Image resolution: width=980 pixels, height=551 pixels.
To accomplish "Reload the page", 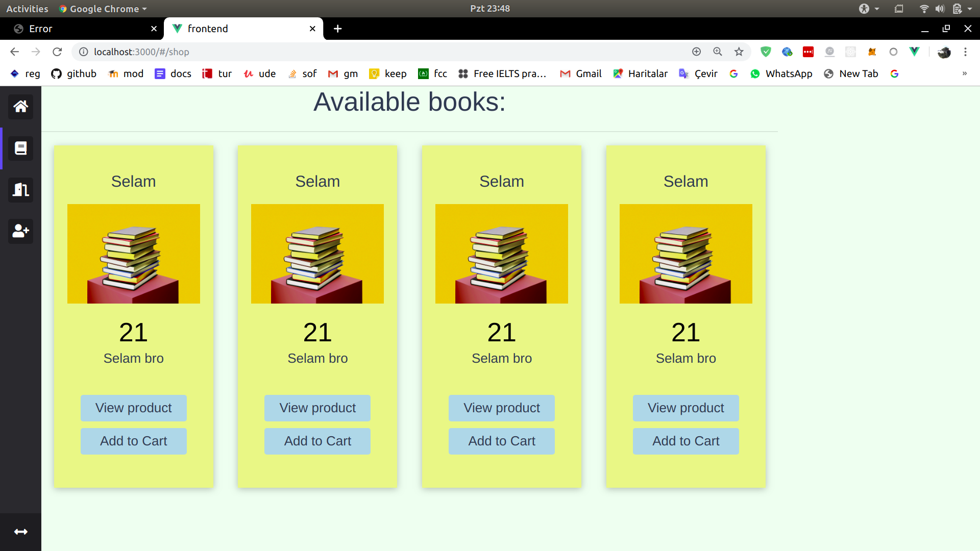I will (x=57, y=52).
